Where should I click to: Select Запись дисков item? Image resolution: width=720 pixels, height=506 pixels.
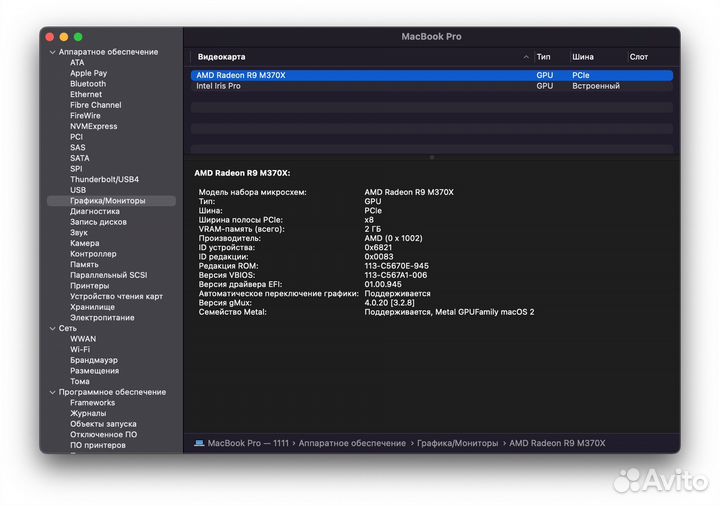pos(98,222)
